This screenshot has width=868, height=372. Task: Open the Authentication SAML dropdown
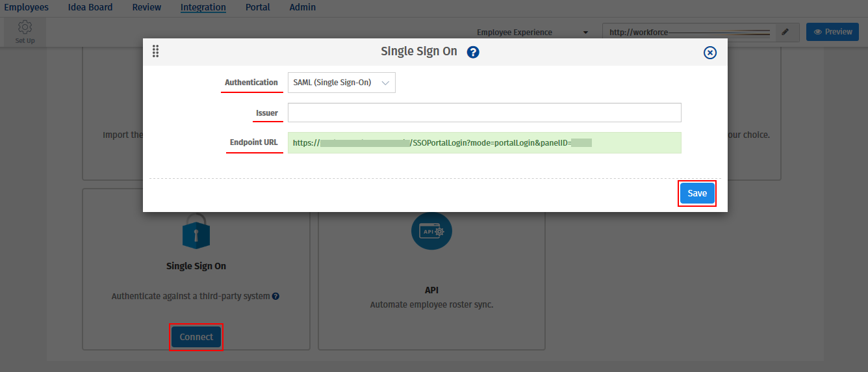[342, 83]
